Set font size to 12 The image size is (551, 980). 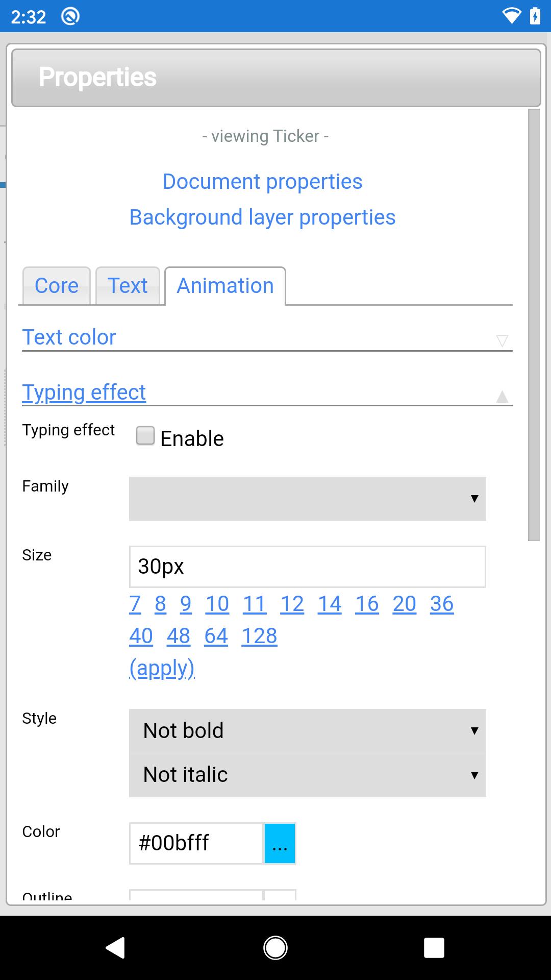point(292,604)
